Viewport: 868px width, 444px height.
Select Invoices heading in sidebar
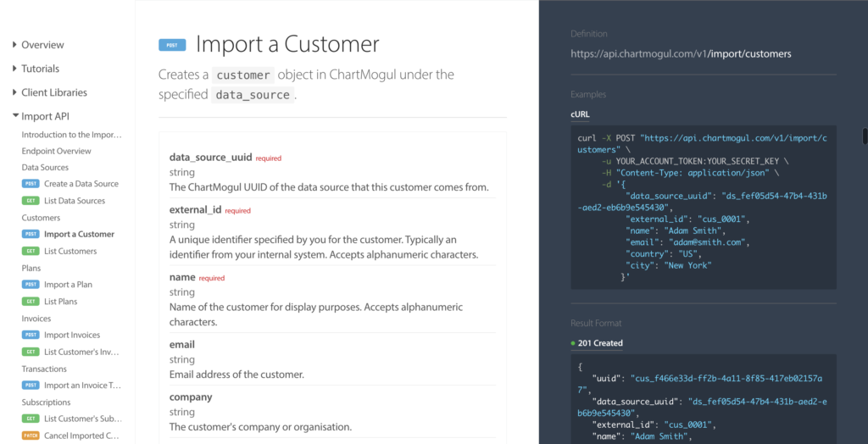pyautogui.click(x=36, y=319)
